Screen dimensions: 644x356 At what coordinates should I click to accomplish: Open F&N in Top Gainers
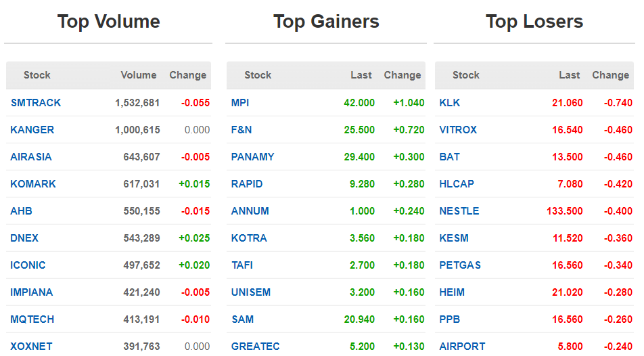[x=241, y=130]
